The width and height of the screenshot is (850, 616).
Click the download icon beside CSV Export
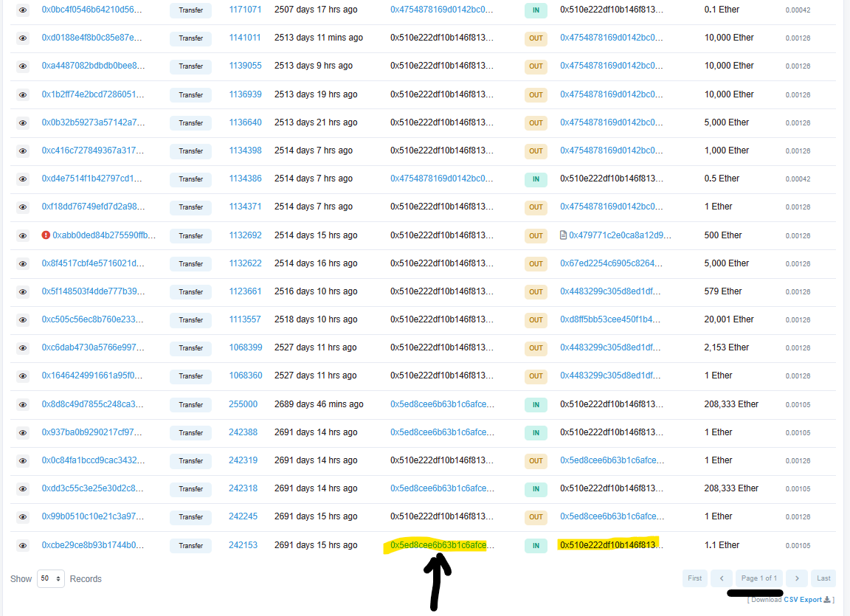pos(826,600)
